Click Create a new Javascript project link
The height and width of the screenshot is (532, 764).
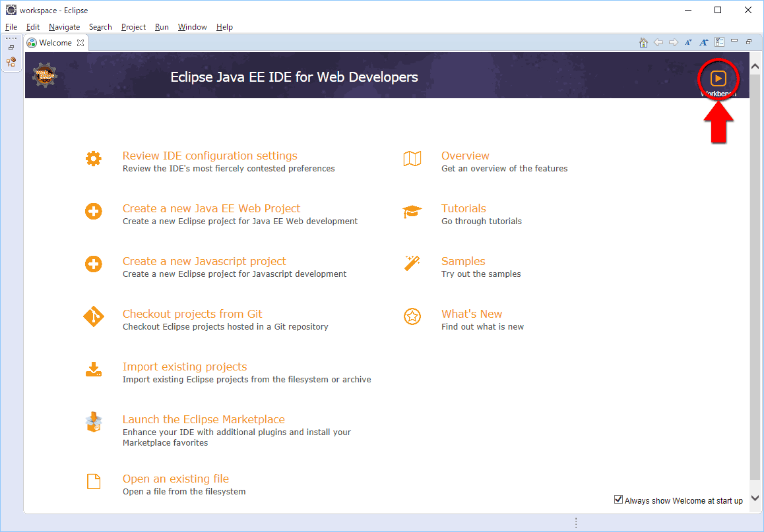(x=204, y=261)
